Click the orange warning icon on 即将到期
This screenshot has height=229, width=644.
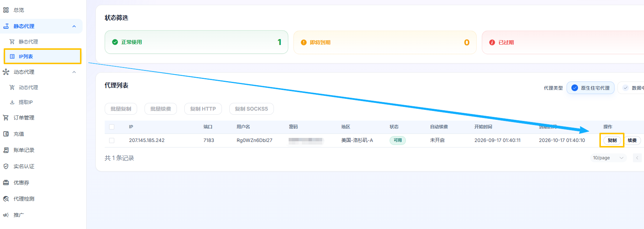[304, 42]
